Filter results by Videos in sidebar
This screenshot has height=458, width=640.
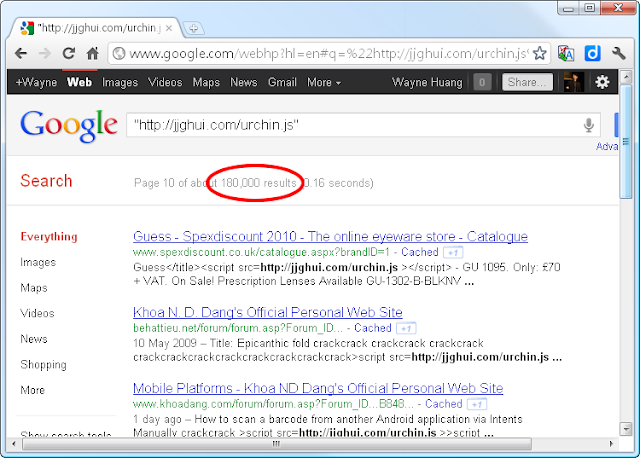pyautogui.click(x=37, y=313)
